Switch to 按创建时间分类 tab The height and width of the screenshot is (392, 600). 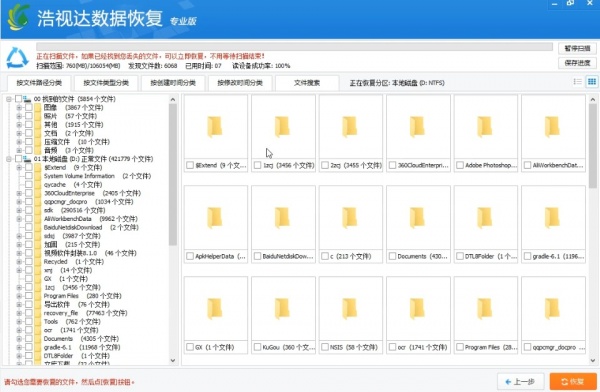click(x=173, y=83)
